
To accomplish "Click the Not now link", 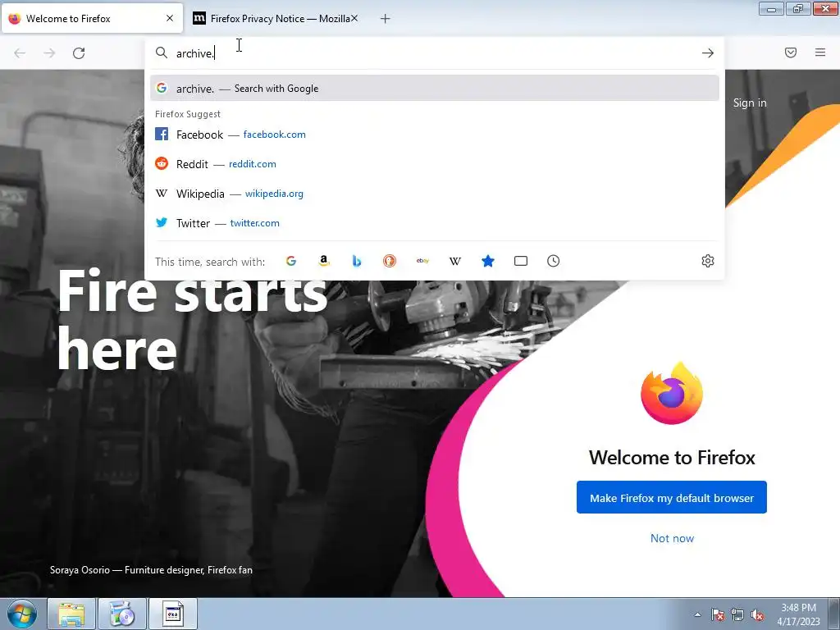I will tap(672, 538).
